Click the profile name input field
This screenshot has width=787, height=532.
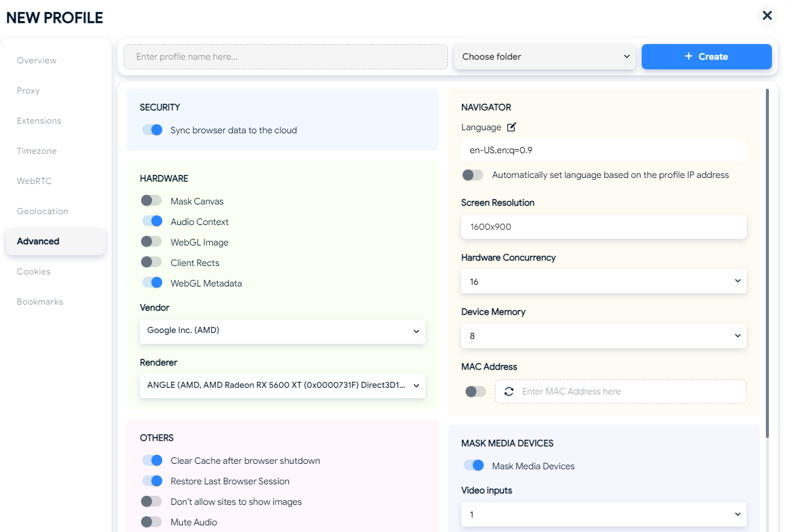[x=286, y=57]
